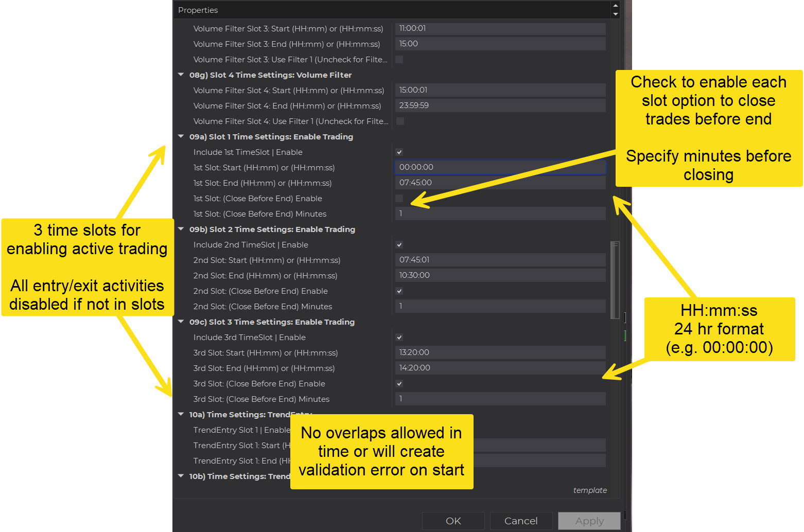This screenshot has height=532, width=804.
Task: Uncheck Include 1st TimeSlot Enable checkbox
Action: click(x=399, y=152)
